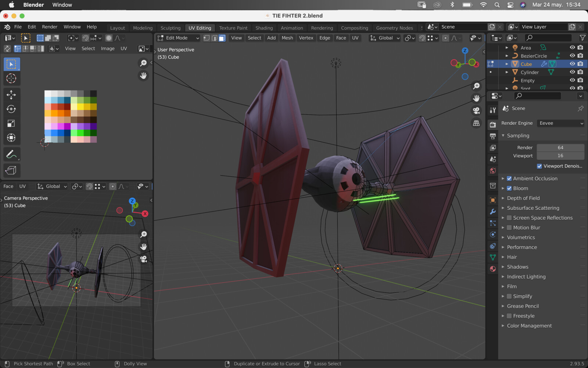
Task: Open the Add menu in viewport header
Action: coord(271,38)
